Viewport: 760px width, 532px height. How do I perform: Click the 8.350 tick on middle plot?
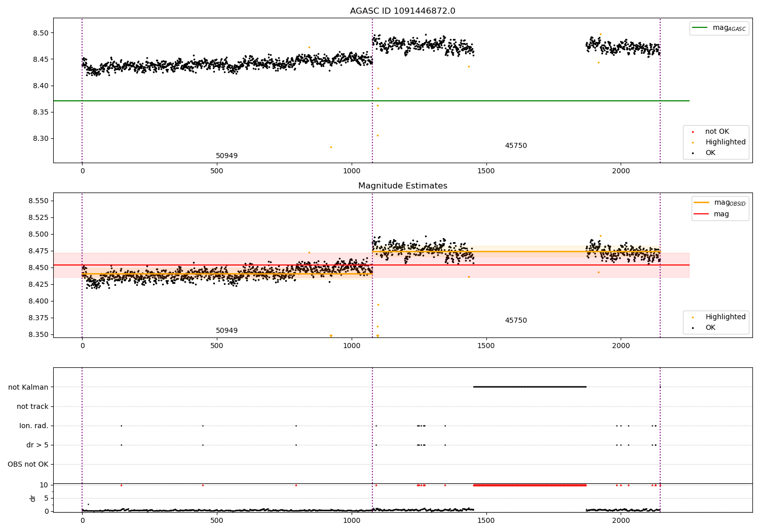tap(38, 334)
